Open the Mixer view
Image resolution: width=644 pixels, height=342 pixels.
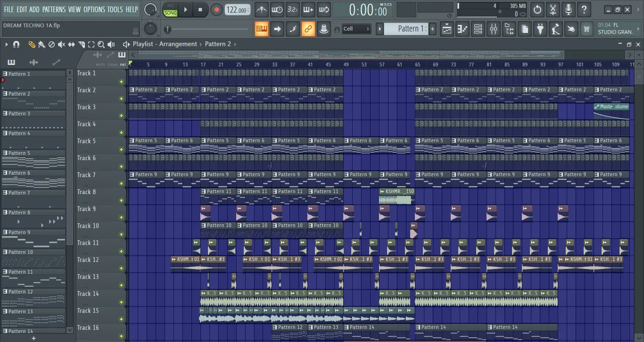tap(494, 29)
